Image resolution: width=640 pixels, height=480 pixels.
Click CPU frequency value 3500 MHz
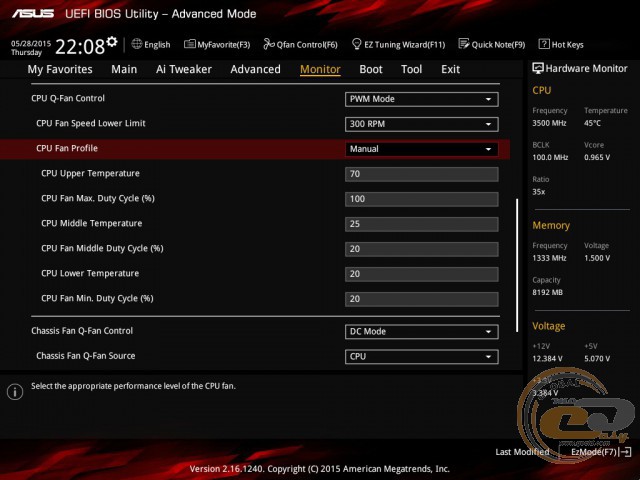[549, 123]
